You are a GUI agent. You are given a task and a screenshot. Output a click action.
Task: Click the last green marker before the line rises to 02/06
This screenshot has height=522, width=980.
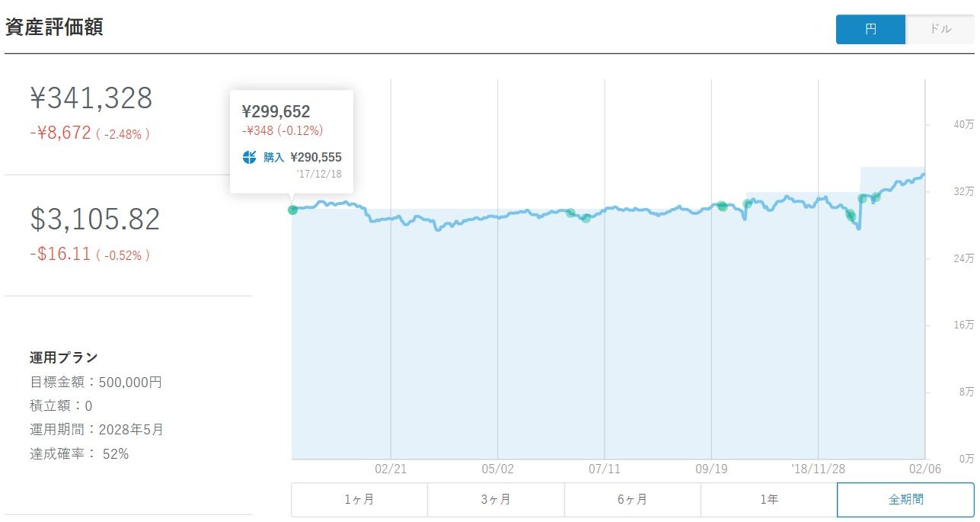[876, 197]
